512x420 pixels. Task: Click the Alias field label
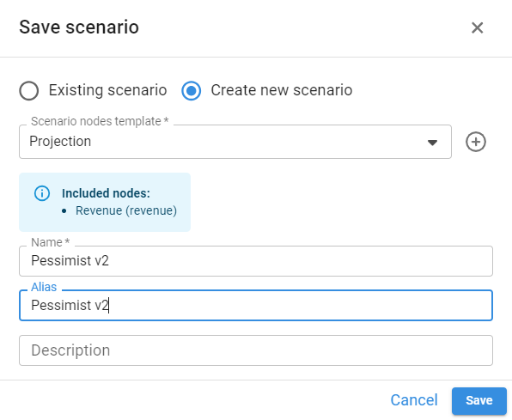pyautogui.click(x=44, y=287)
